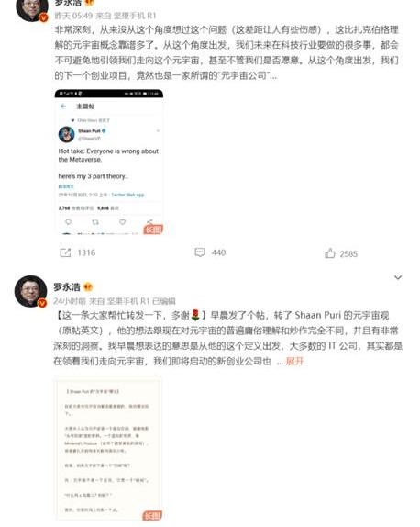420x527 pixels.
Task: Click the repost icon showing 1316
Action: (x=65, y=252)
